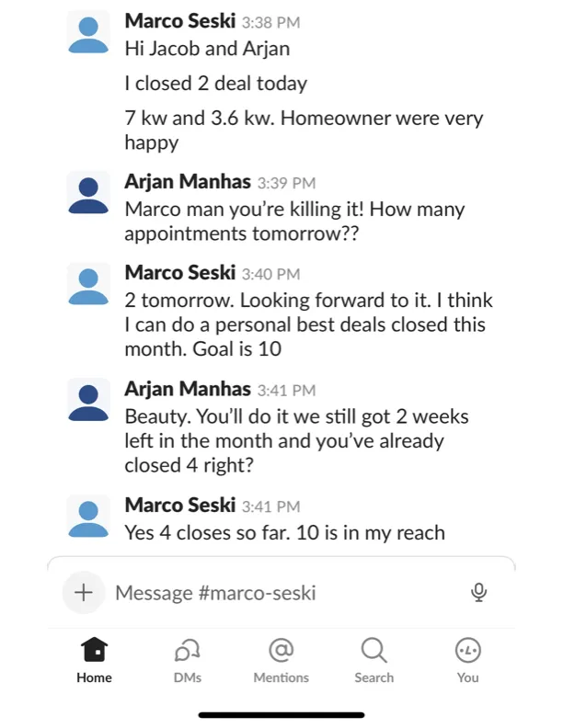The width and height of the screenshot is (563, 728).
Task: Open the You profile tab
Action: [467, 660]
